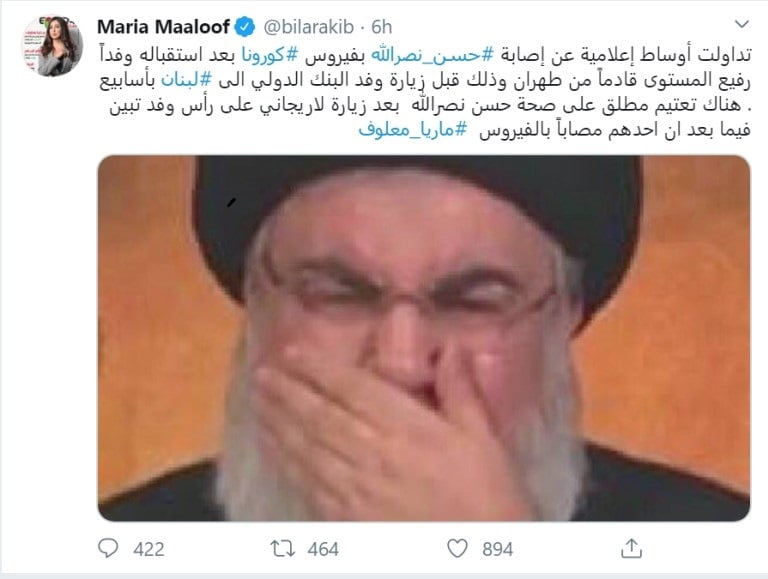
Task: Expand the tweet options chevron
Action: [742, 24]
